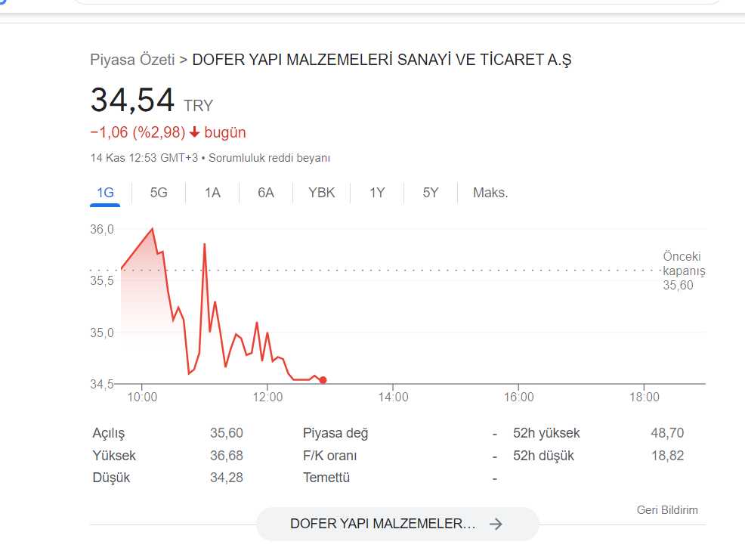Screen dimensions: 745x560
Task: Choose the 6A chart range tab
Action: coord(266,193)
